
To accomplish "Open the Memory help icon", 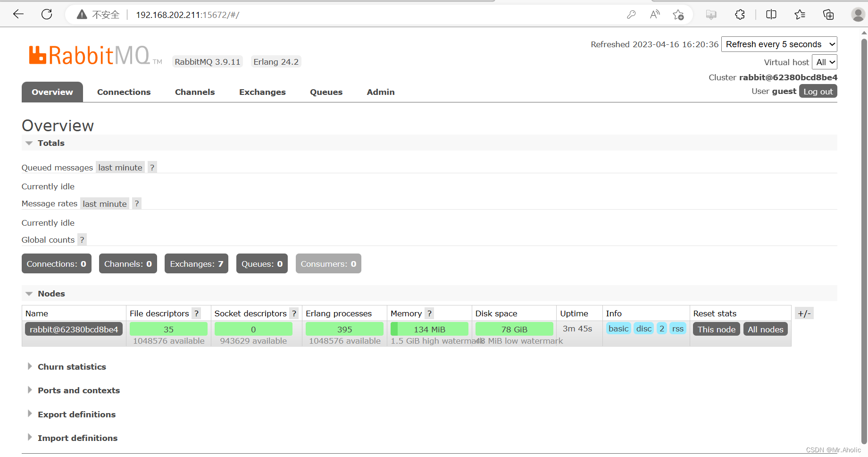I will [429, 313].
